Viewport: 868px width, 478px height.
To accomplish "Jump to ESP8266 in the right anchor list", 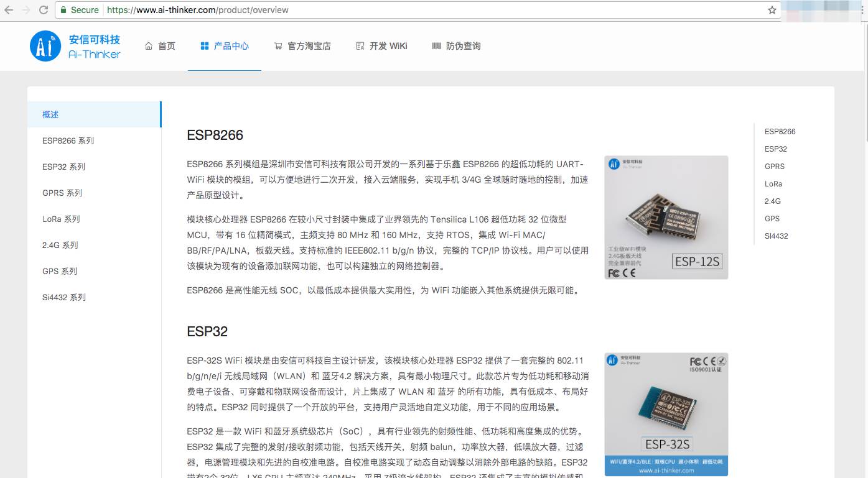I will pos(780,132).
